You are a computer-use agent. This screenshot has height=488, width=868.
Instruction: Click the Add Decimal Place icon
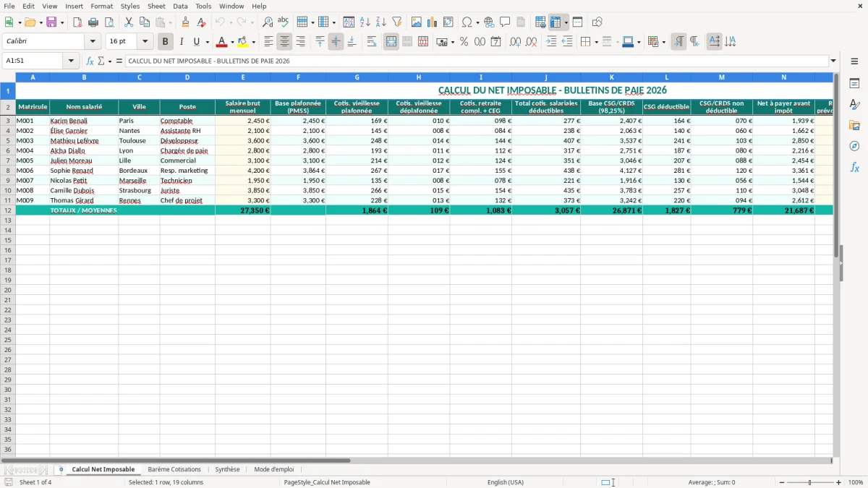click(x=515, y=42)
